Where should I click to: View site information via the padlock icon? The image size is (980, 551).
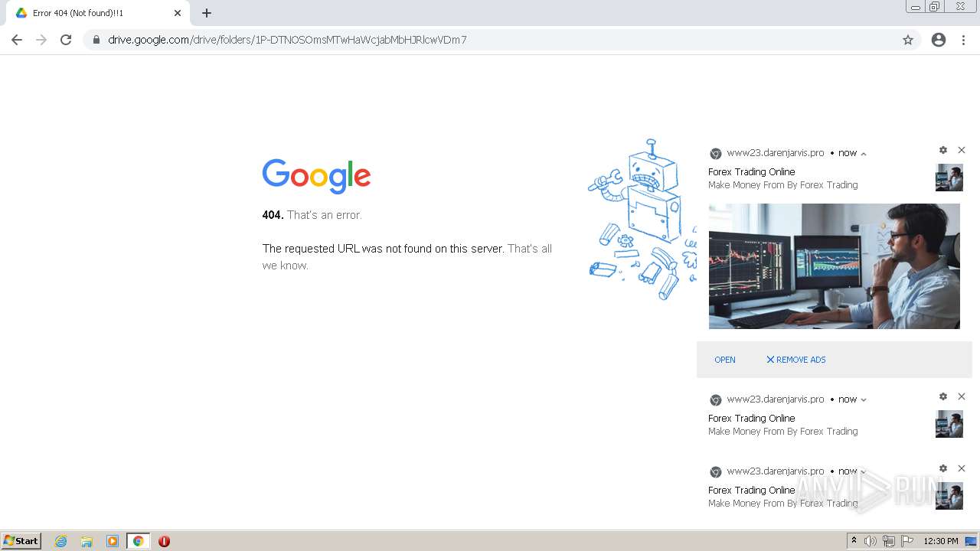(x=96, y=40)
